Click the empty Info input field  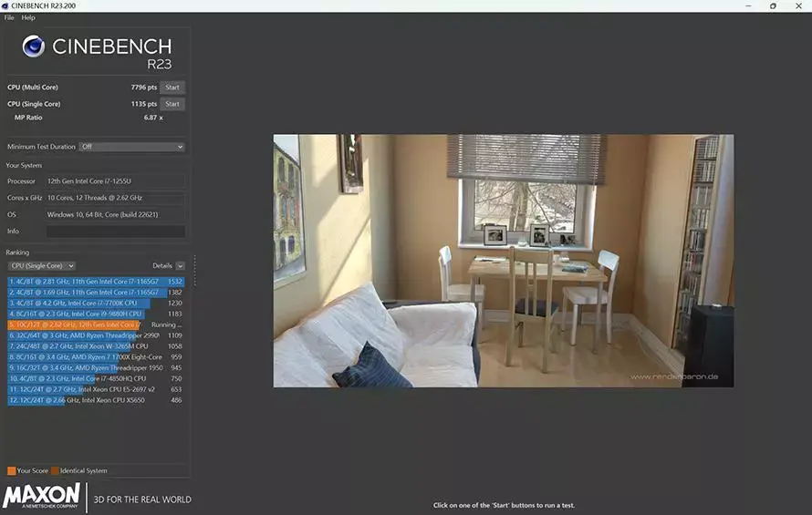[x=116, y=232]
